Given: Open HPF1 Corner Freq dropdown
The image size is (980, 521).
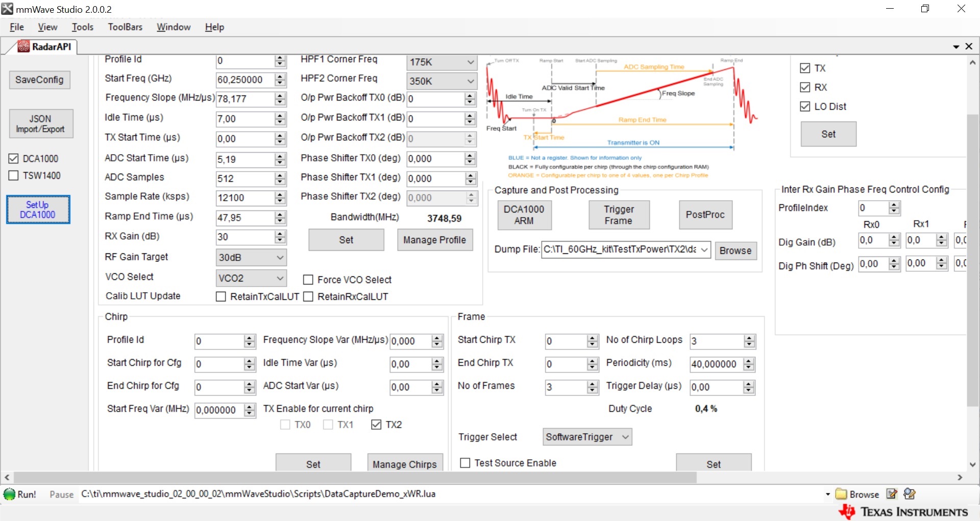Looking at the screenshot, I should tap(442, 62).
